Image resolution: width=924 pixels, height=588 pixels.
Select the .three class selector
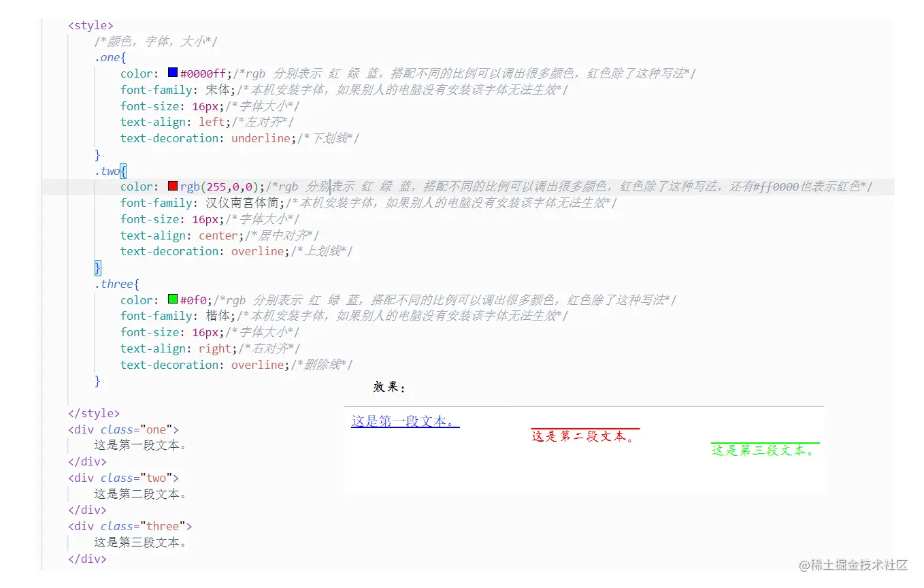tap(114, 284)
